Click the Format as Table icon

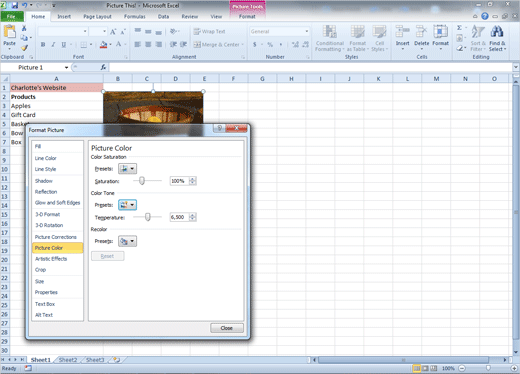(x=358, y=32)
